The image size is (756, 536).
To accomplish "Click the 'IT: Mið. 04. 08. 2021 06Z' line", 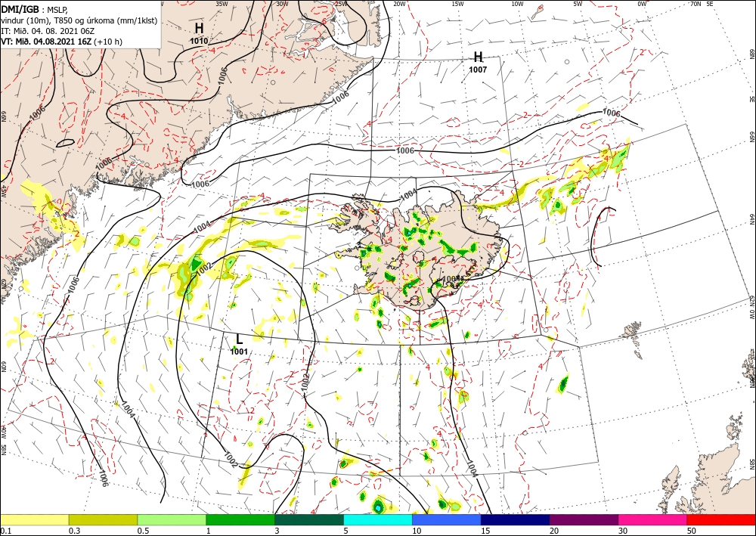I will [x=47, y=31].
